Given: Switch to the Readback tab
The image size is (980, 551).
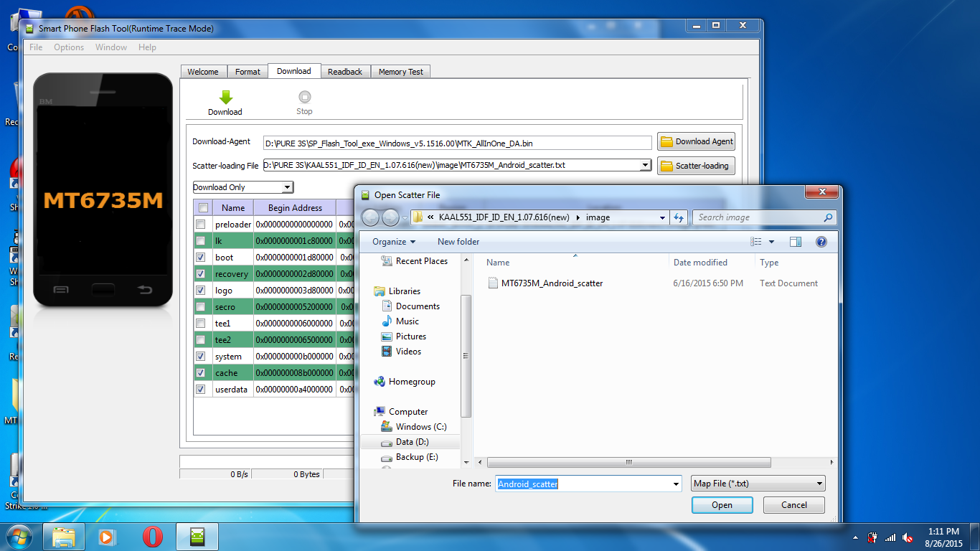Looking at the screenshot, I should pyautogui.click(x=345, y=72).
